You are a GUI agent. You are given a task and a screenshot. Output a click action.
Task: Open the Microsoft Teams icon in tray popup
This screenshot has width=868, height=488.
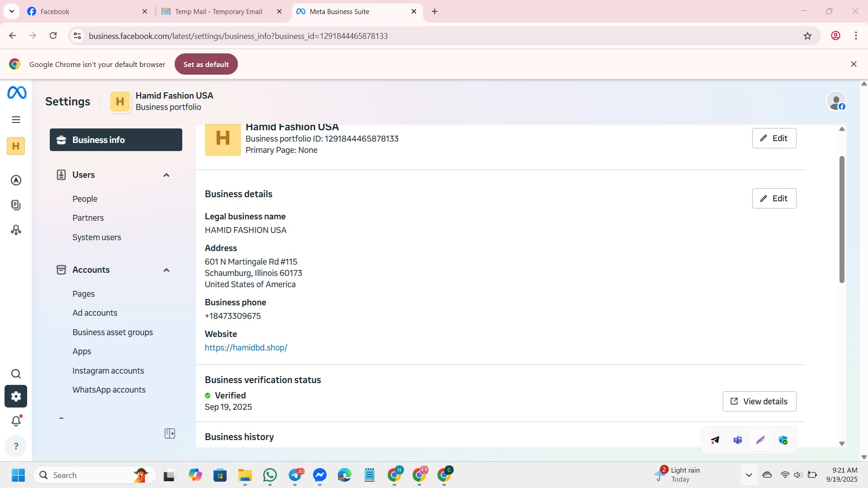[x=738, y=440]
